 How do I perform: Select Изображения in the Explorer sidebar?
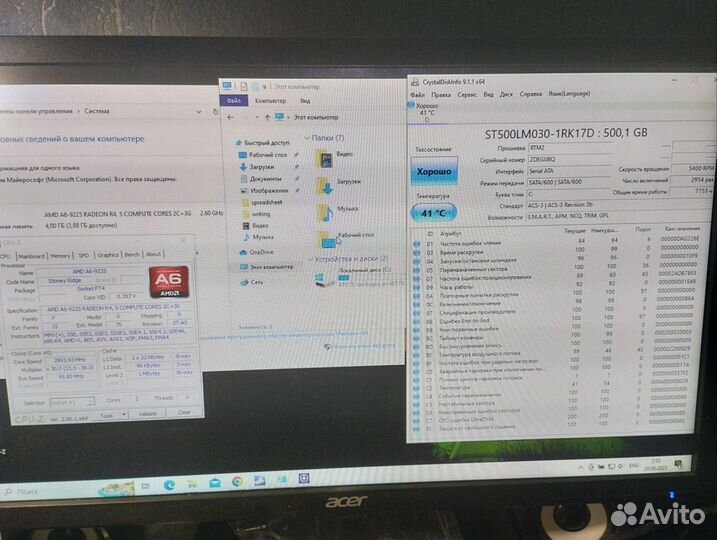[x=264, y=191]
